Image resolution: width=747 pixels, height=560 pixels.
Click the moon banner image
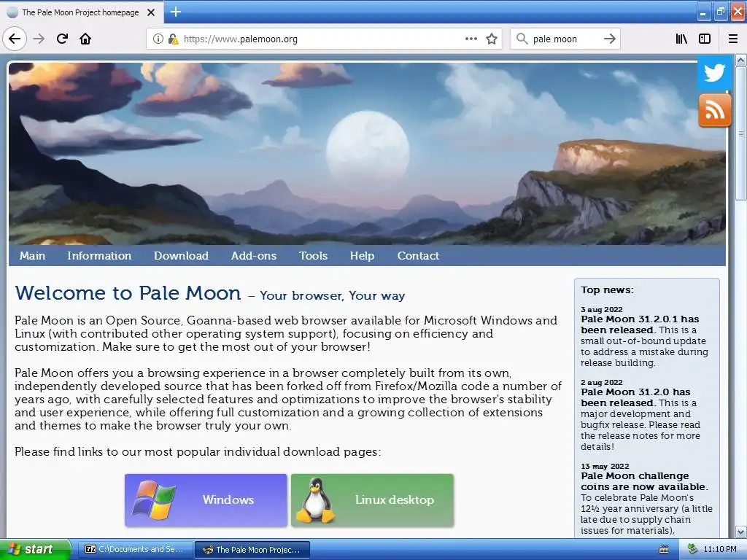pyautogui.click(x=368, y=153)
